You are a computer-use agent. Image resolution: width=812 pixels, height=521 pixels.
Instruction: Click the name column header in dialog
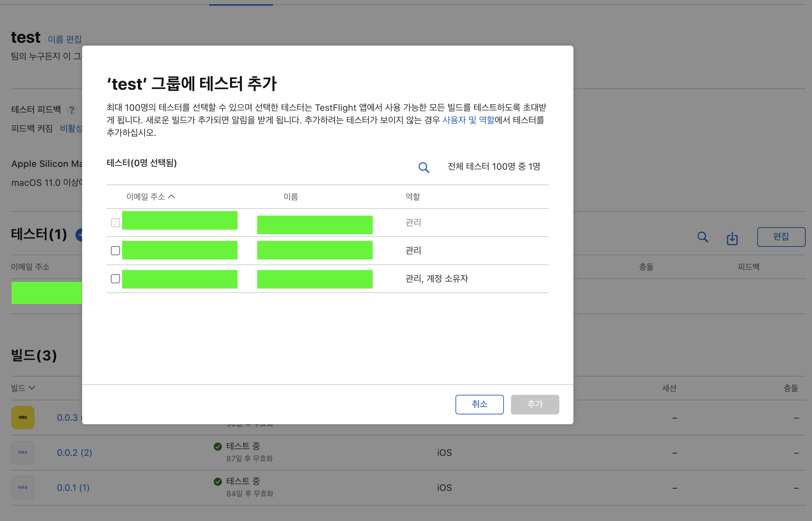(x=291, y=197)
